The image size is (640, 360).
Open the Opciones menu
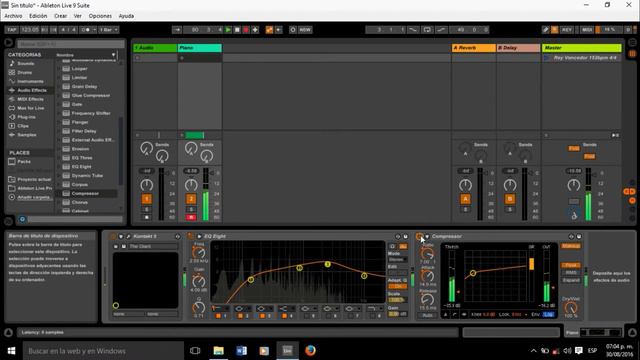point(100,16)
